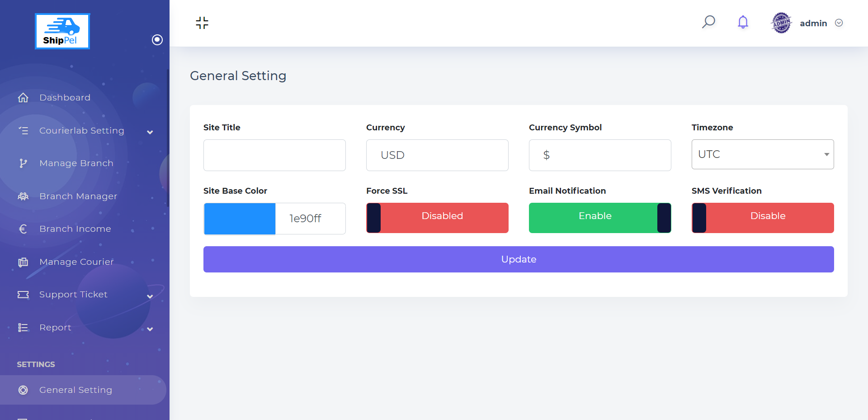Toggle the SMS Verification switch
Image resolution: width=868 pixels, height=420 pixels.
pyautogui.click(x=763, y=218)
